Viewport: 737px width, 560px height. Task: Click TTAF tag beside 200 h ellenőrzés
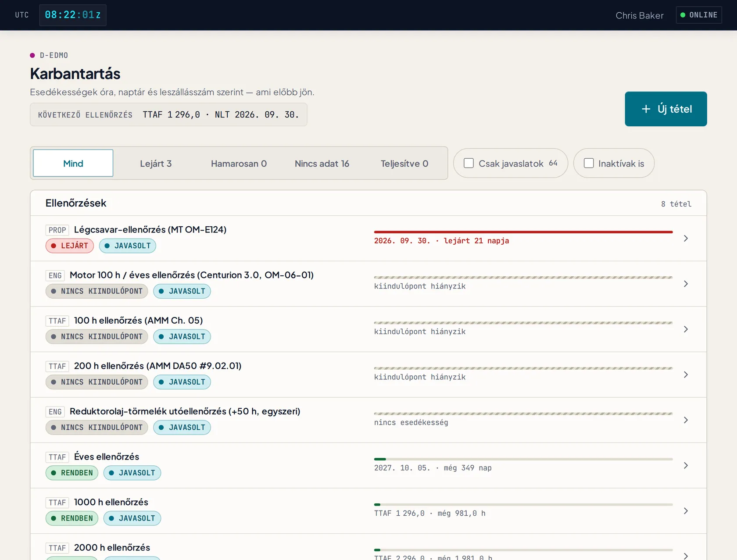pyautogui.click(x=57, y=366)
